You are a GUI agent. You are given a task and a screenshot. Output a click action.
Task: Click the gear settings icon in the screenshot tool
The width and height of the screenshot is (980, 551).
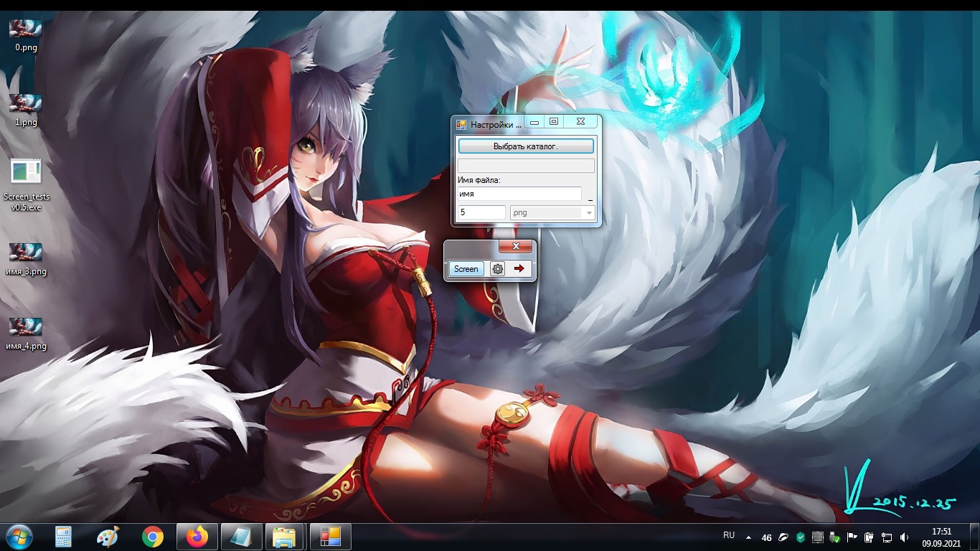(x=497, y=269)
